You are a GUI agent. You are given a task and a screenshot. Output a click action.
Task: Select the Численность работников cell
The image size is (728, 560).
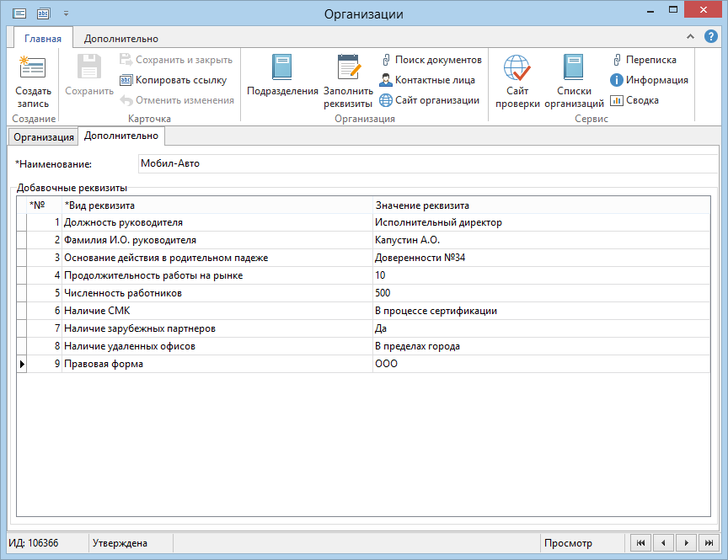coord(217,293)
